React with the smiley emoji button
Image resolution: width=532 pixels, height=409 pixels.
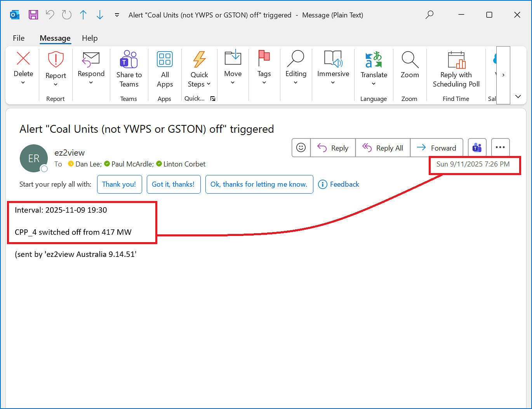click(x=301, y=148)
